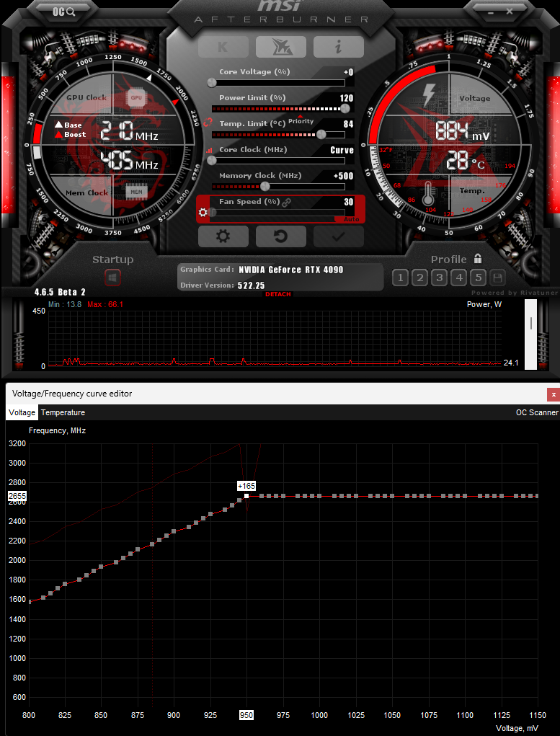The width and height of the screenshot is (560, 736).
Task: Click the 950 voltage value field
Action: tap(246, 715)
